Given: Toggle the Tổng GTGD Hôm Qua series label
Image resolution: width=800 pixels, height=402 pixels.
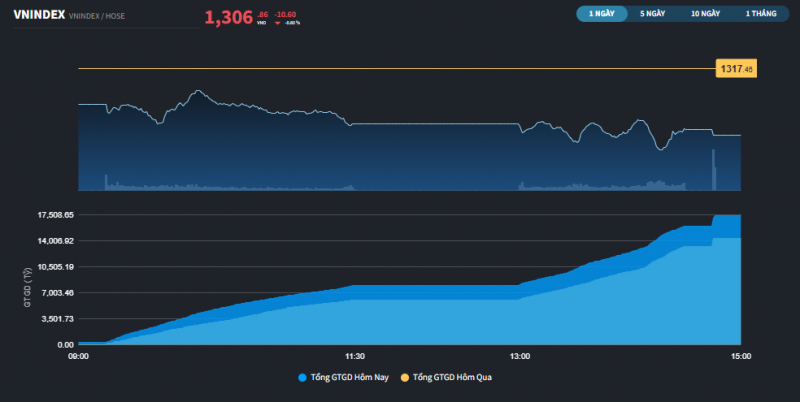Looking at the screenshot, I should tap(451, 377).
